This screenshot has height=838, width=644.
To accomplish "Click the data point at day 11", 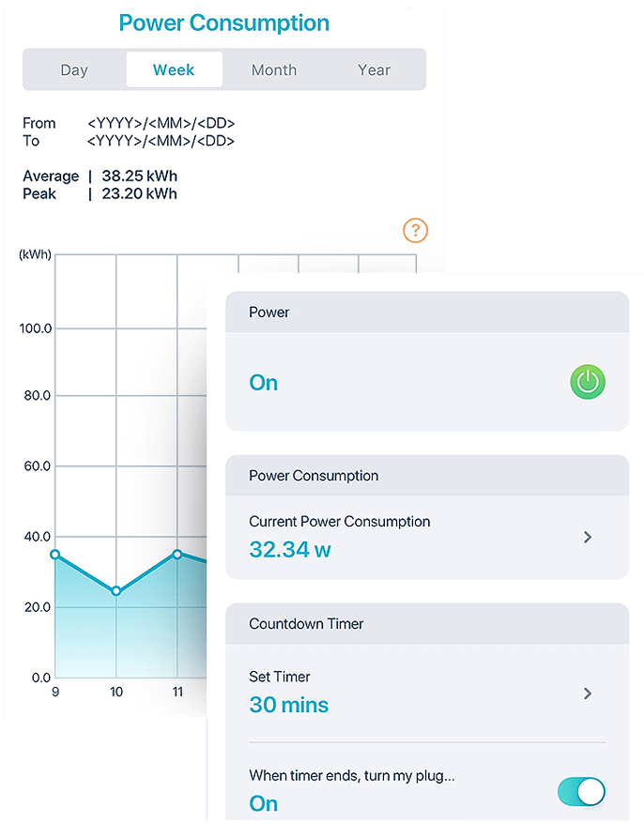I will pos(177,554).
